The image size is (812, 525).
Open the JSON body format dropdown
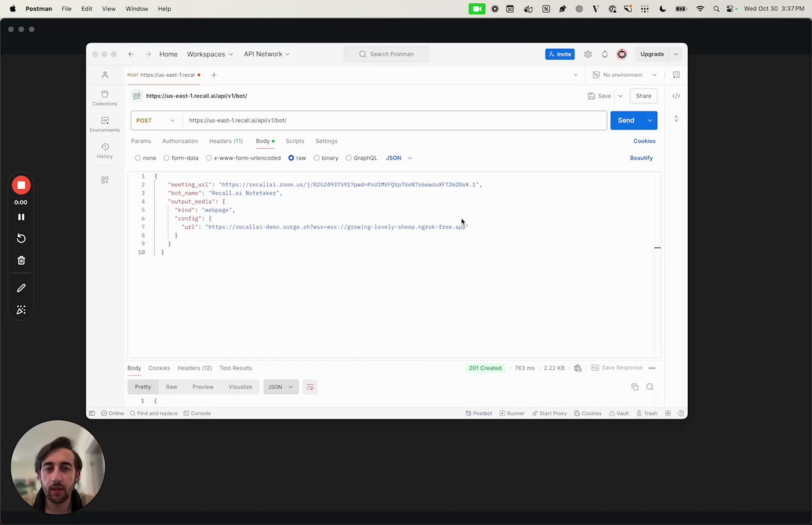[399, 158]
